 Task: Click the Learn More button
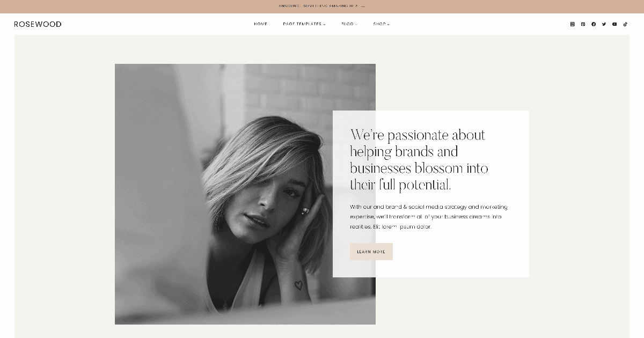click(371, 252)
